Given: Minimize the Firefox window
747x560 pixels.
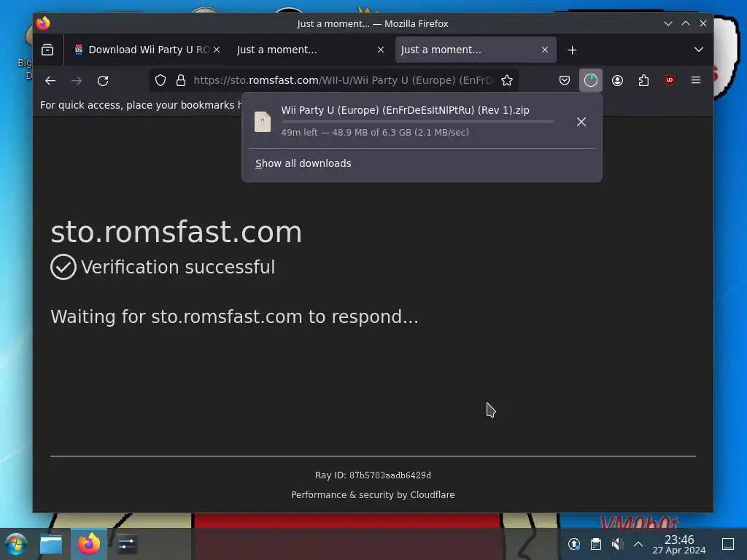Looking at the screenshot, I should point(668,23).
